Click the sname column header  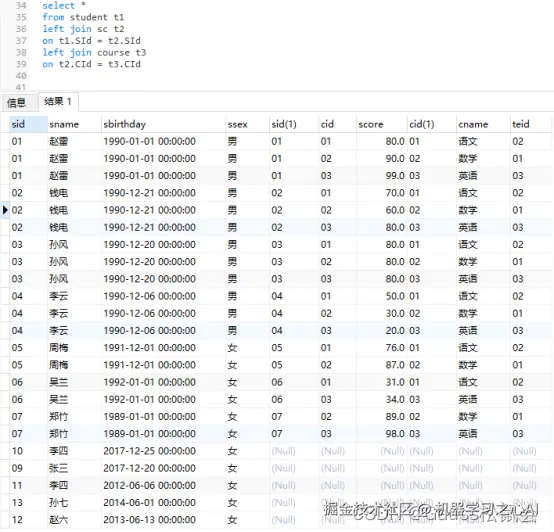pos(74,124)
